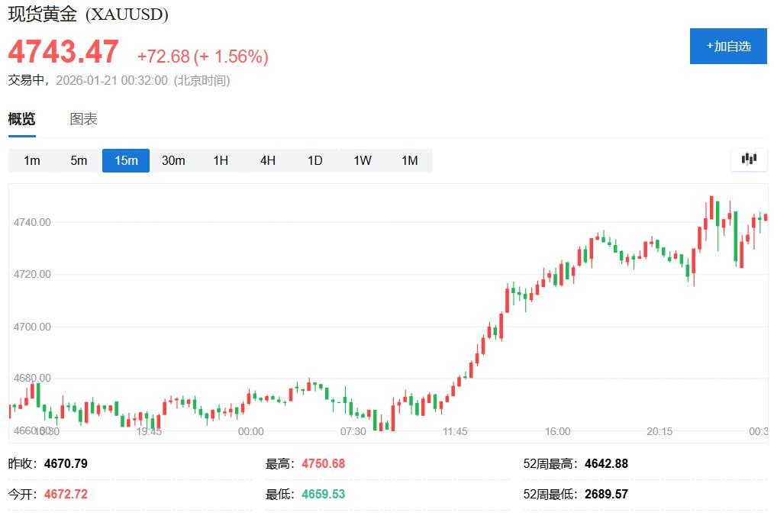Click the 16:00 time axis label

558,431
